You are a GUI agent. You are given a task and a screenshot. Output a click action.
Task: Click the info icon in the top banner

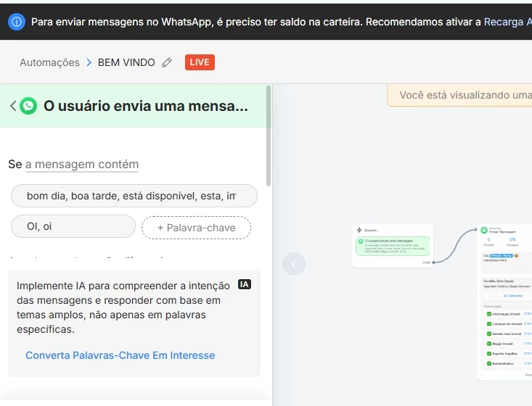tap(16, 22)
